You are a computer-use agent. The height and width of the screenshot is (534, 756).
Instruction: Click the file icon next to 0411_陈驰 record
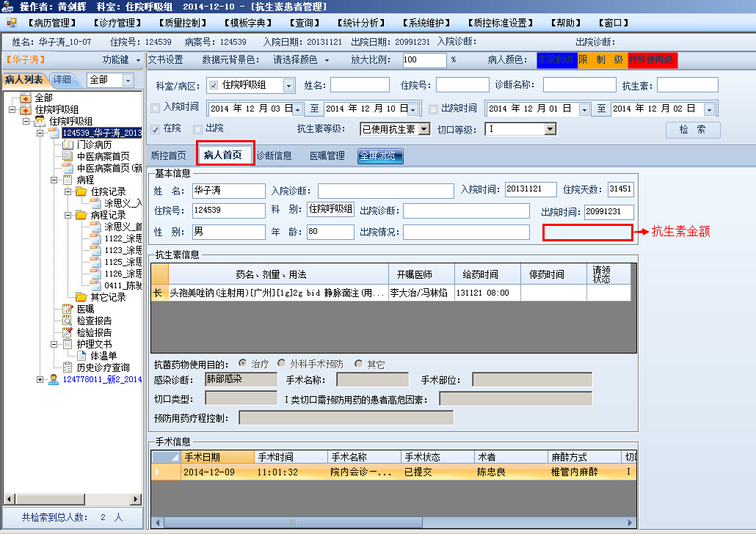(x=96, y=285)
